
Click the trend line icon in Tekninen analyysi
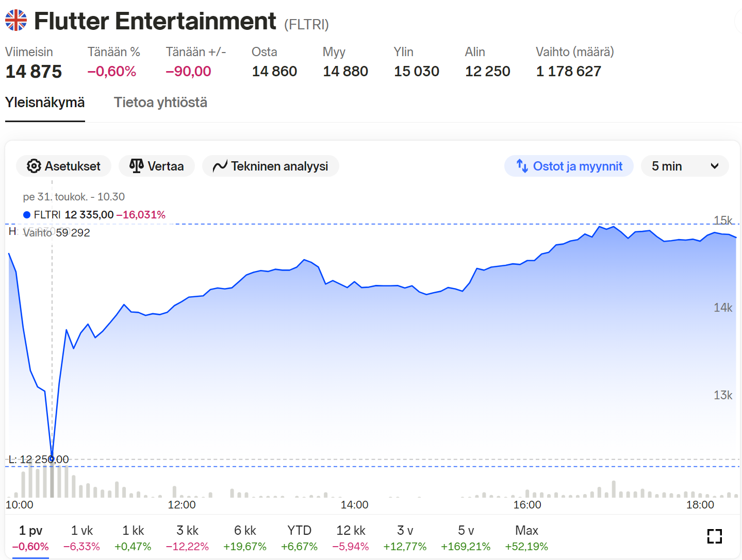[220, 166]
